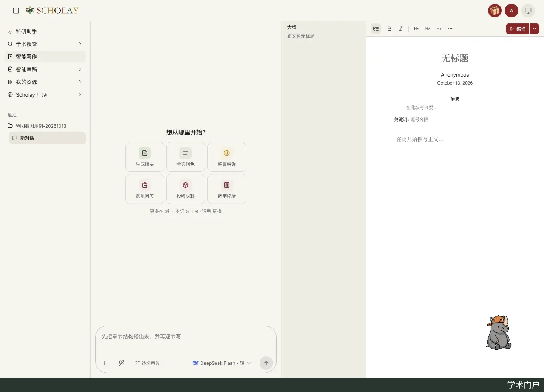
Task: Toggle the outline panel in the editor toolbar
Action: (376, 29)
